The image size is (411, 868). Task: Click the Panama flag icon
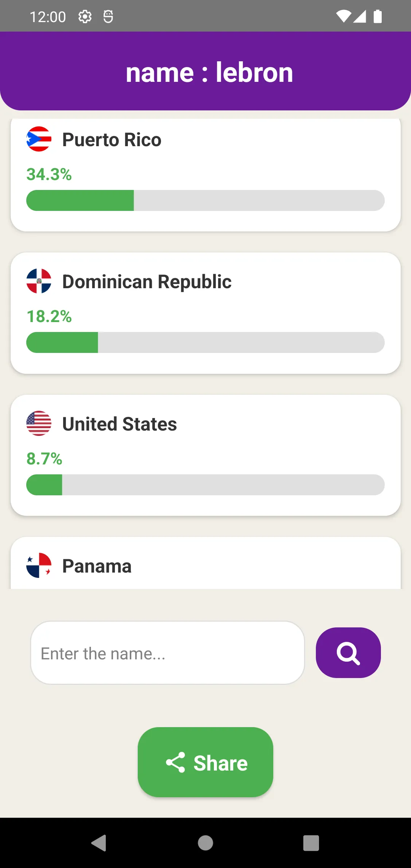click(x=39, y=565)
